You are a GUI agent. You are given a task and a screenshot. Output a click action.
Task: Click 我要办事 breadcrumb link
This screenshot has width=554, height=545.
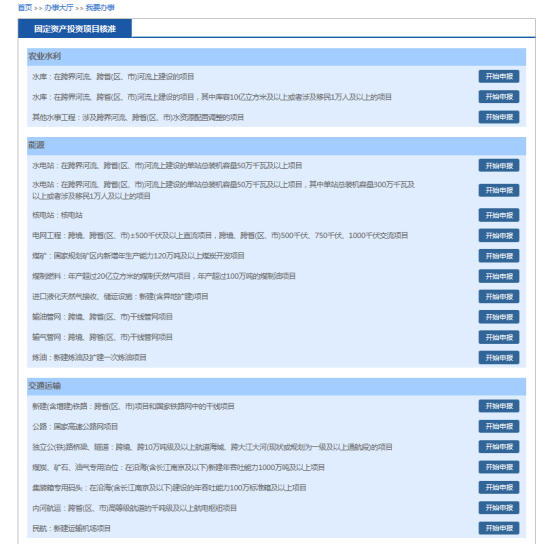(x=100, y=7)
